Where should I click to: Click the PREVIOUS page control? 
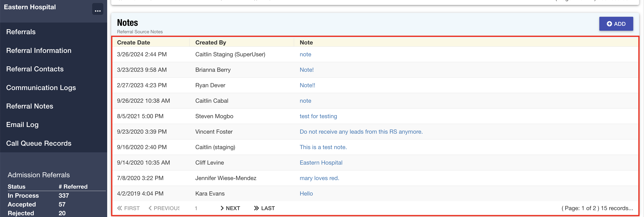click(164, 208)
